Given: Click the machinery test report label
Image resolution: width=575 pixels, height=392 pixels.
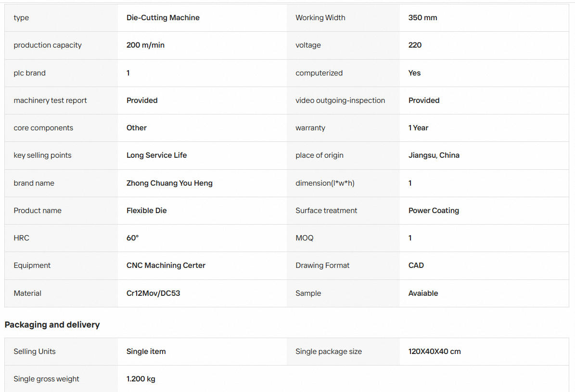Looking at the screenshot, I should [x=50, y=101].
